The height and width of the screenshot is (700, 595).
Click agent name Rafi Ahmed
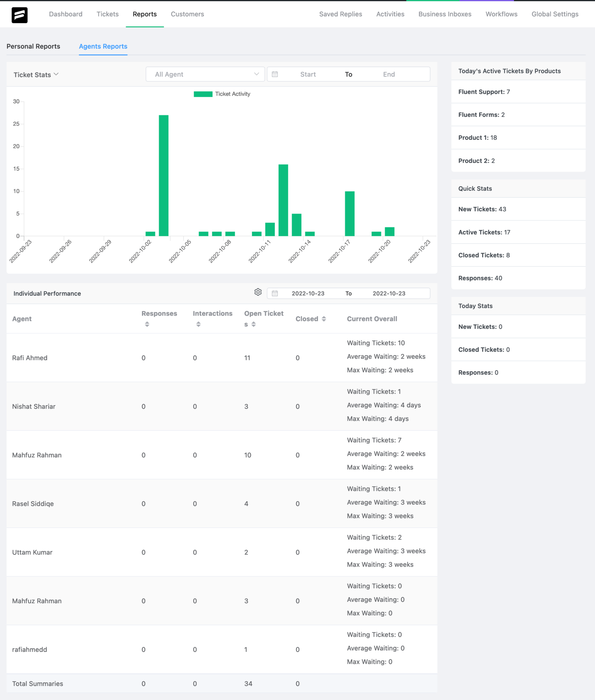pos(30,358)
